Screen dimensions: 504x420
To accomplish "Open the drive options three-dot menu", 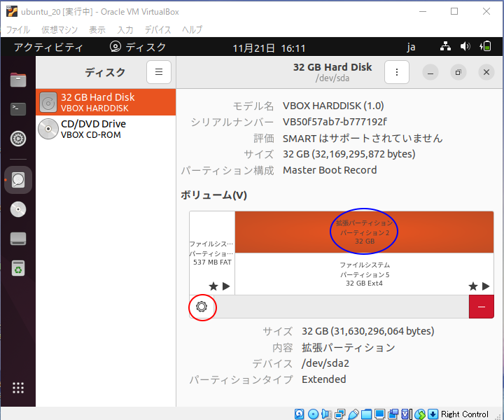I will coord(397,72).
